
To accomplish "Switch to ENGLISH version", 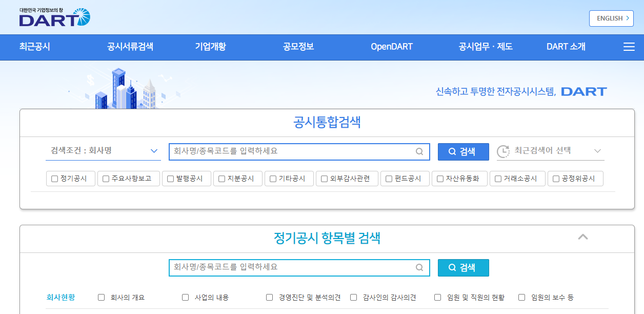I will pos(611,18).
